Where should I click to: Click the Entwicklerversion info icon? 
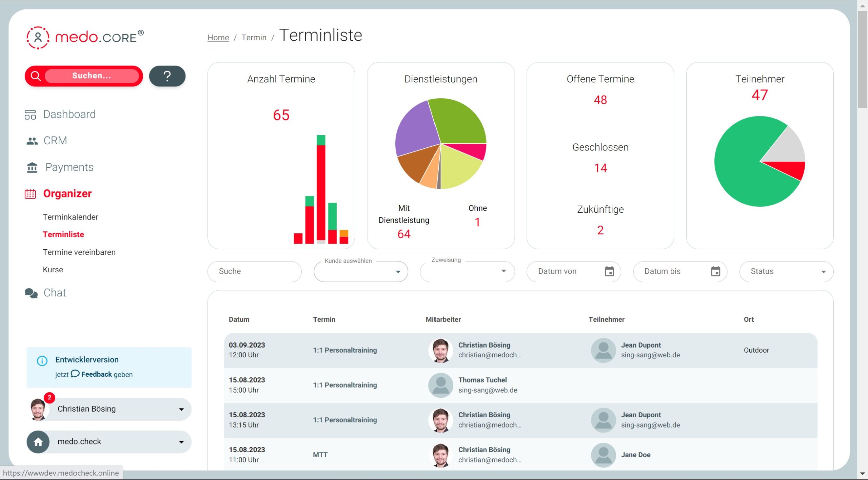click(x=42, y=361)
